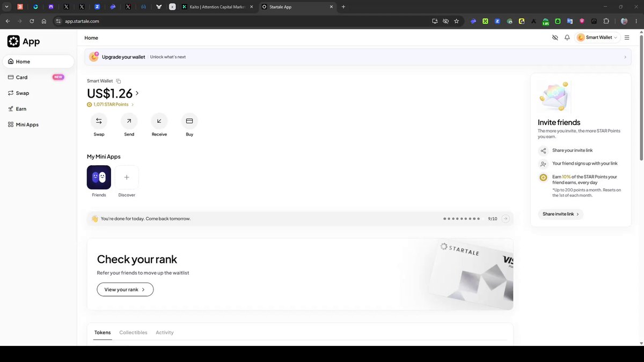Click the Startale App logo
The height and width of the screenshot is (362, 644).
[x=24, y=41]
